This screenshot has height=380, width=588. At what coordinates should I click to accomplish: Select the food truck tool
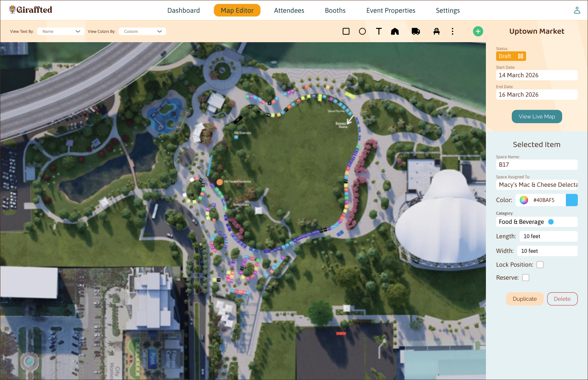point(416,31)
